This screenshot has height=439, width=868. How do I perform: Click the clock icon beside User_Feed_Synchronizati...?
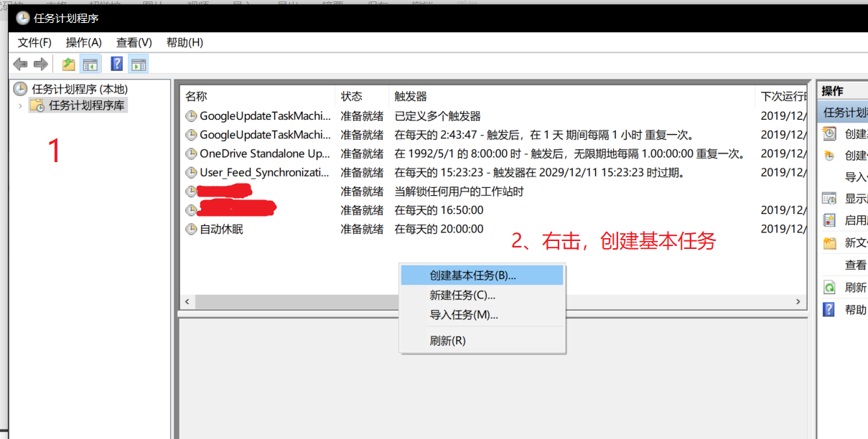(191, 172)
